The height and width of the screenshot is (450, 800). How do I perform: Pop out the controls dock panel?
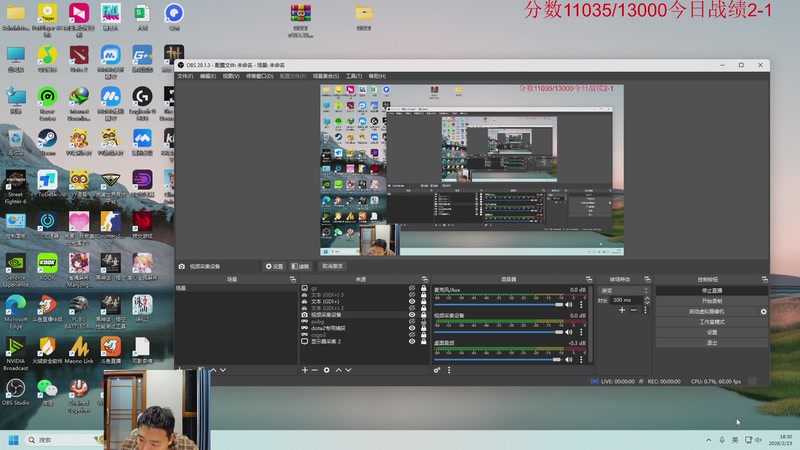pyautogui.click(x=764, y=280)
